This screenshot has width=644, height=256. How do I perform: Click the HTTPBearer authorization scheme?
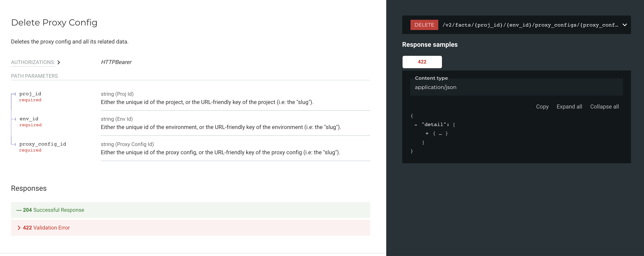pyautogui.click(x=116, y=62)
